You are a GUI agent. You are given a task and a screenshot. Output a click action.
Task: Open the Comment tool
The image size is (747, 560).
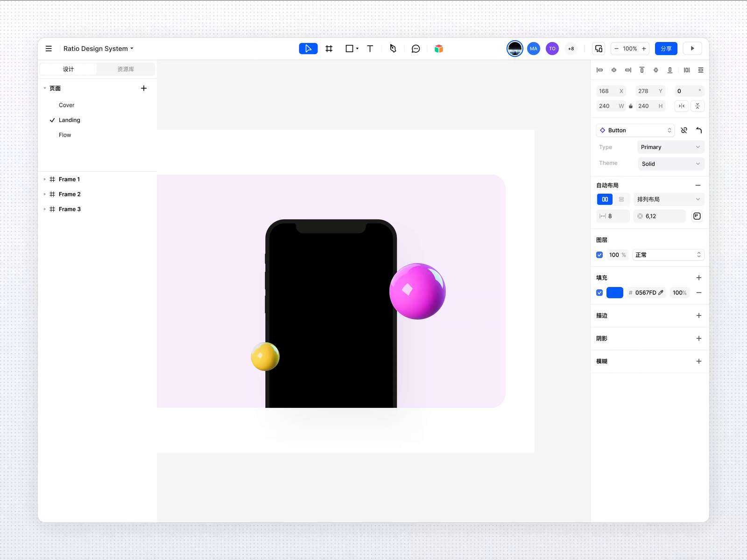[416, 48]
